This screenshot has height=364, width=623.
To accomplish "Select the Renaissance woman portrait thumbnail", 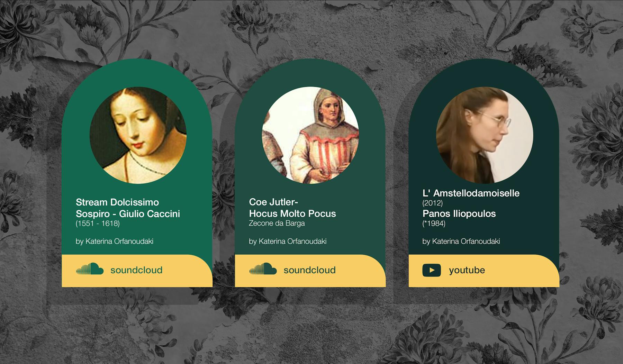I will (x=138, y=135).
